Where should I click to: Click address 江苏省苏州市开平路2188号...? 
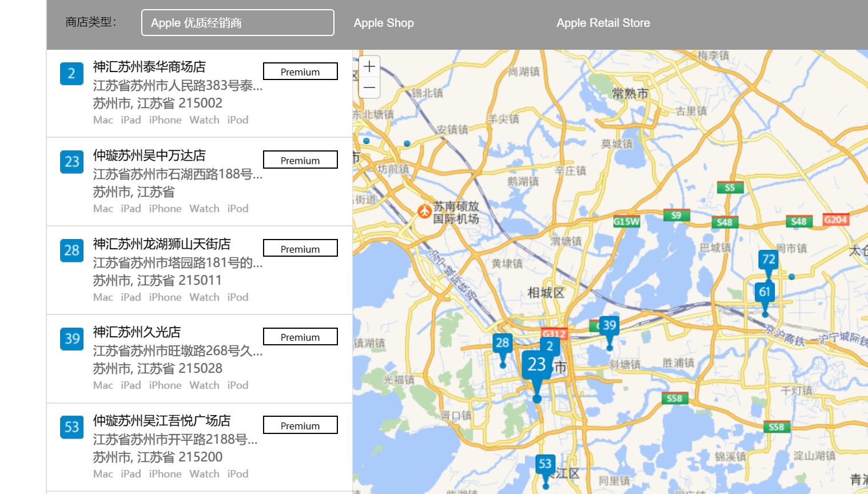point(176,440)
